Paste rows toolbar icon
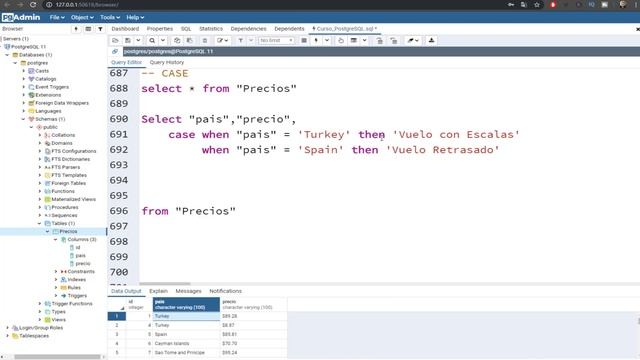640x360 pixels. 189,40
